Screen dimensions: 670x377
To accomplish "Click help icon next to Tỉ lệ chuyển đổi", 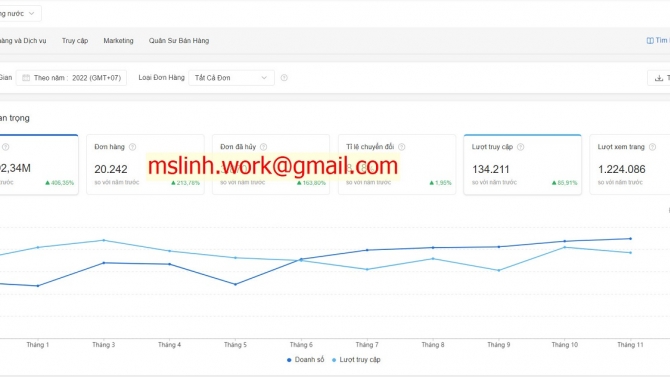I will [402, 147].
